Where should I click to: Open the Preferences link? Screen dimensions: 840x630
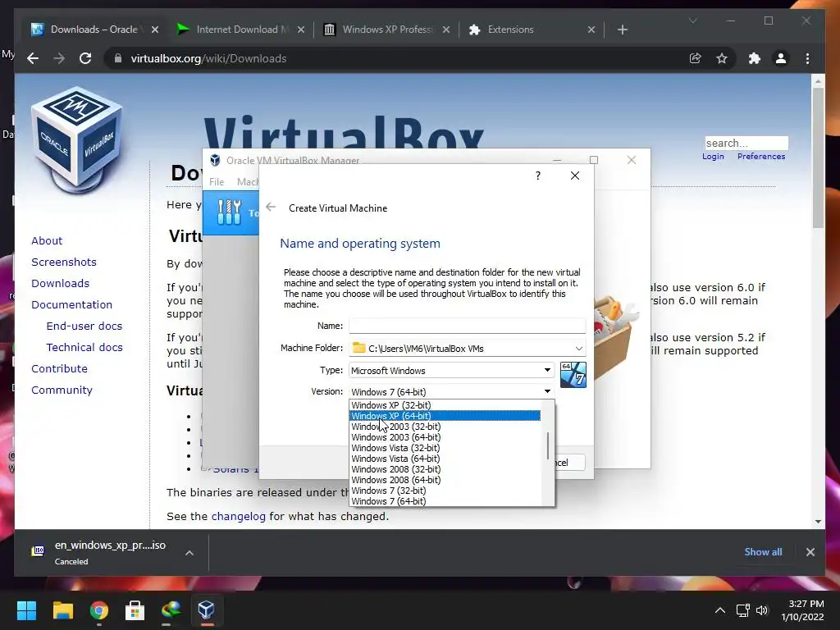coord(760,157)
